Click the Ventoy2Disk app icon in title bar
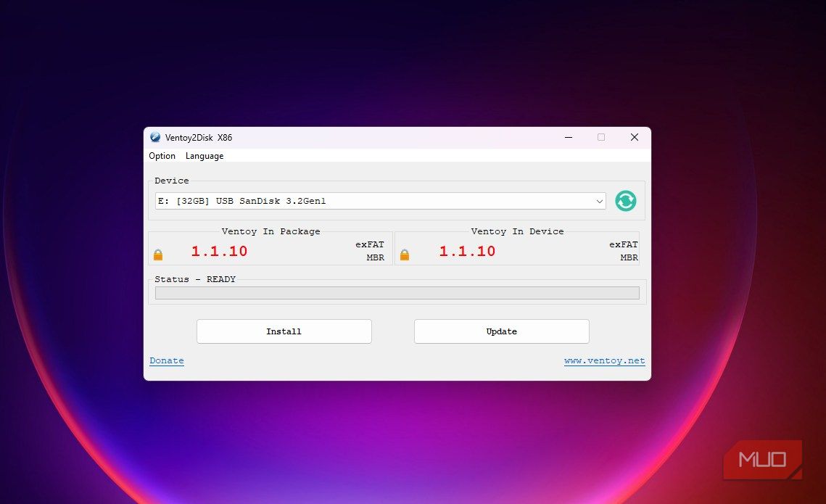Viewport: 826px width, 504px height. [155, 137]
